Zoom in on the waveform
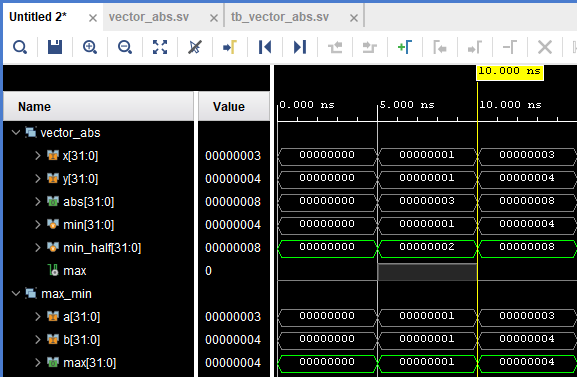 pyautogui.click(x=90, y=47)
